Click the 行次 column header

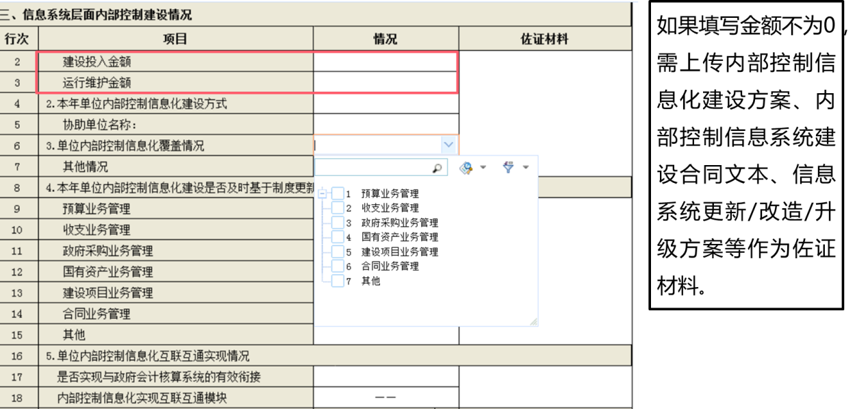(x=18, y=39)
